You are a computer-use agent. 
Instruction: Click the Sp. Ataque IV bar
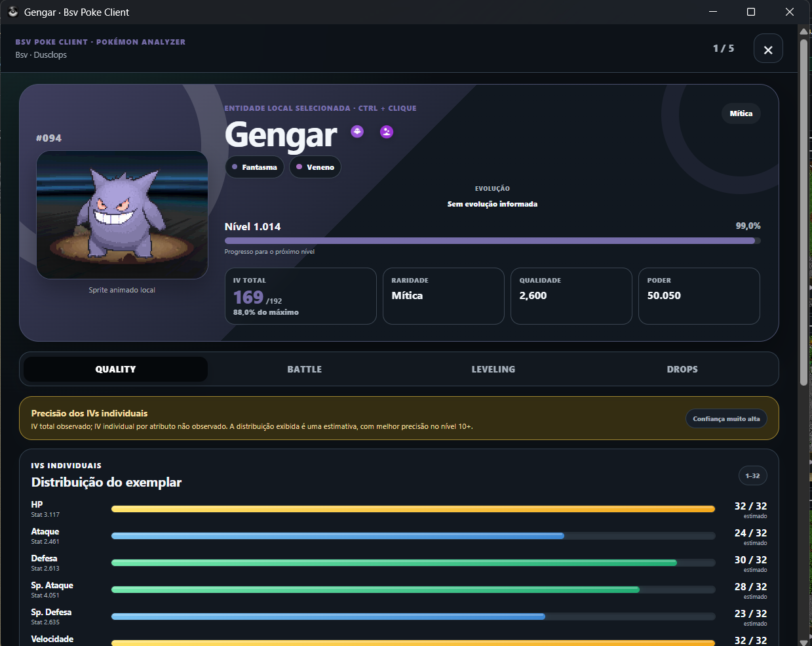point(413,590)
